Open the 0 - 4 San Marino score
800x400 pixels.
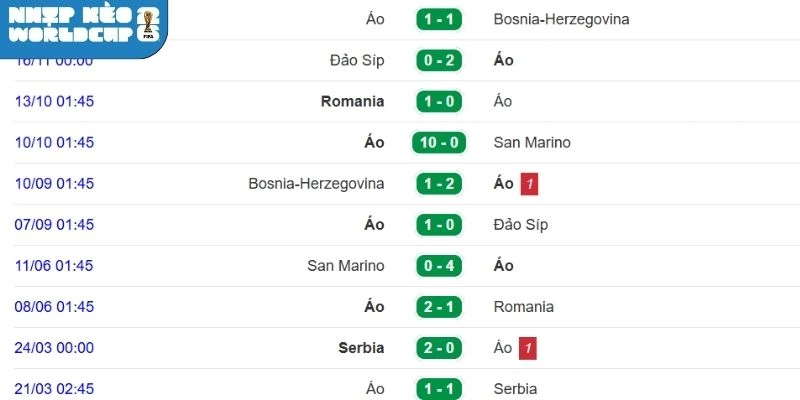[x=439, y=265]
